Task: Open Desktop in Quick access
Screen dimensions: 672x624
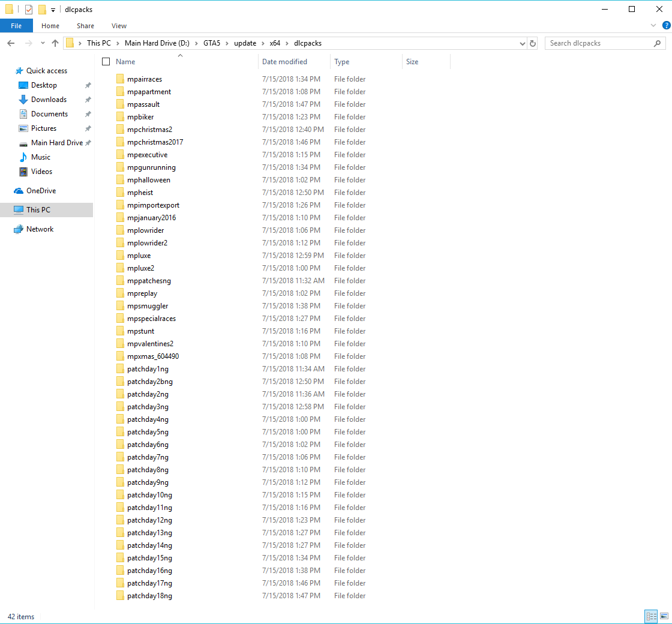Action: [x=44, y=85]
